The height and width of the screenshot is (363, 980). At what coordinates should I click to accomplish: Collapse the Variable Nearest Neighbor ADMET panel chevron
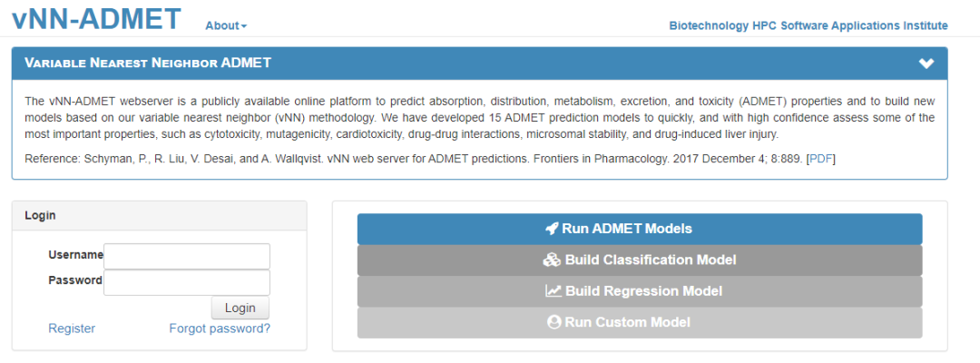(926, 64)
